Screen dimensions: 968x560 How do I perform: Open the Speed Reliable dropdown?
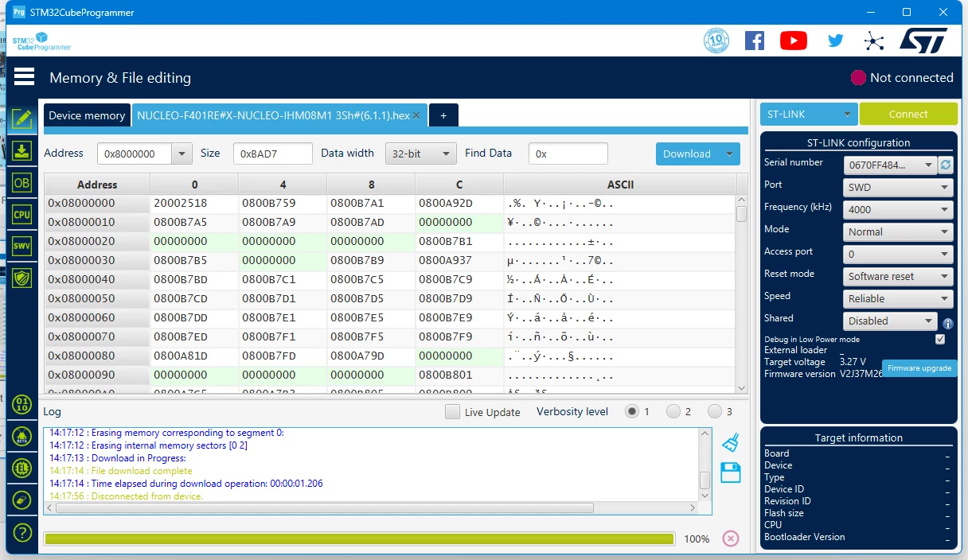899,298
